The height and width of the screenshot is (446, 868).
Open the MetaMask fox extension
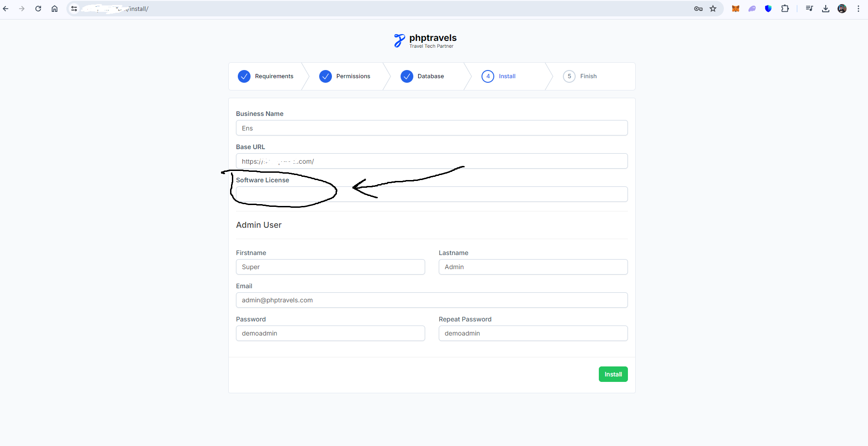(736, 9)
